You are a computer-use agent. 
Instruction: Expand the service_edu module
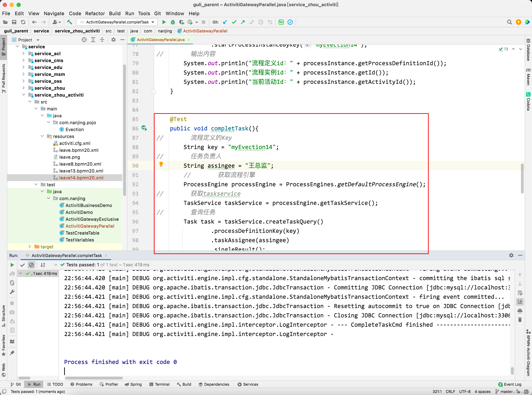click(x=23, y=67)
